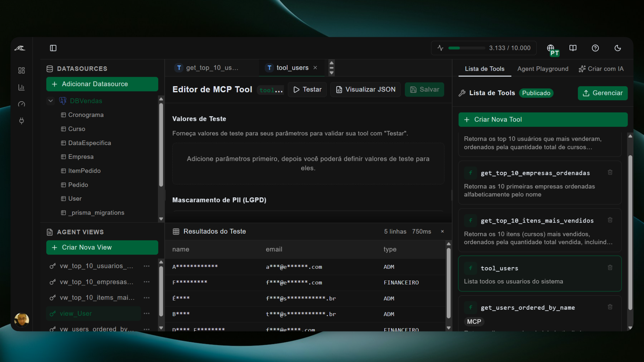Click the Publicado status badge
Viewport: 644px width, 362px height.
pos(536,93)
